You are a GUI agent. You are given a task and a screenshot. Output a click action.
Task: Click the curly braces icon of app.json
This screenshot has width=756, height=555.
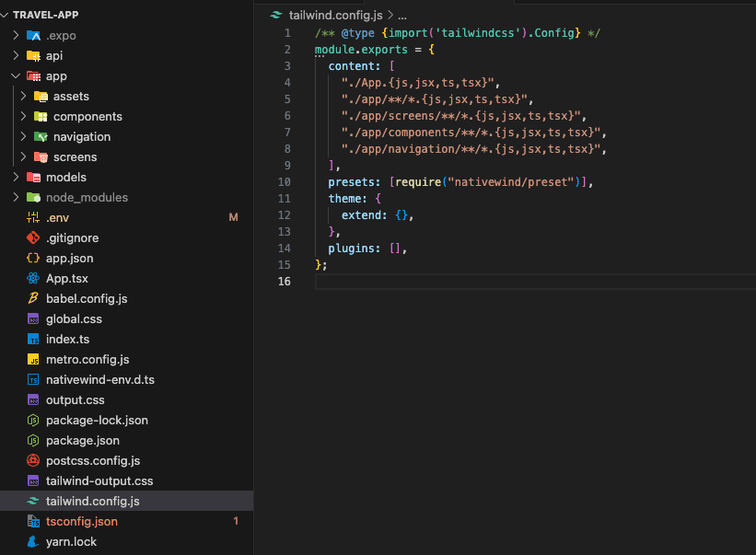[x=33, y=258]
